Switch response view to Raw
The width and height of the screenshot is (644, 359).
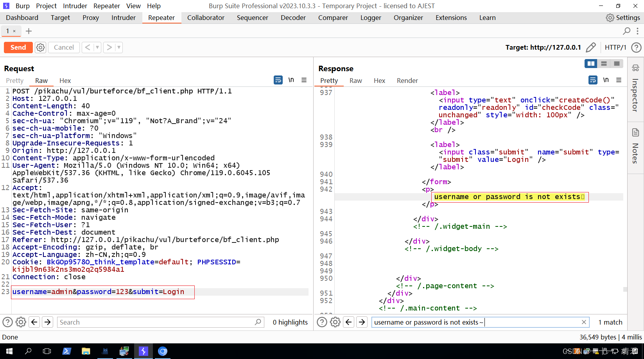click(x=356, y=81)
